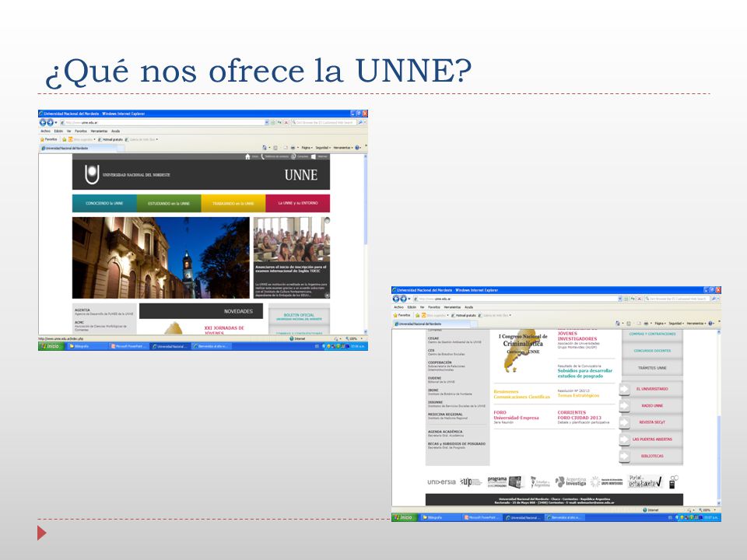Click Inicio start button under UNNE-banner window
The height and width of the screenshot is (560, 747).
point(50,346)
